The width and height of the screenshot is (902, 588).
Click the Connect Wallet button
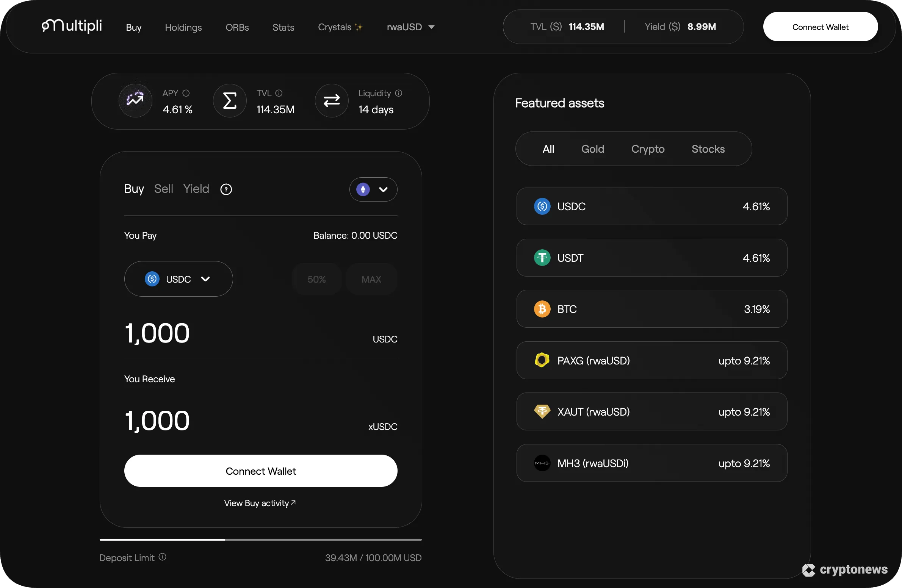(x=821, y=27)
